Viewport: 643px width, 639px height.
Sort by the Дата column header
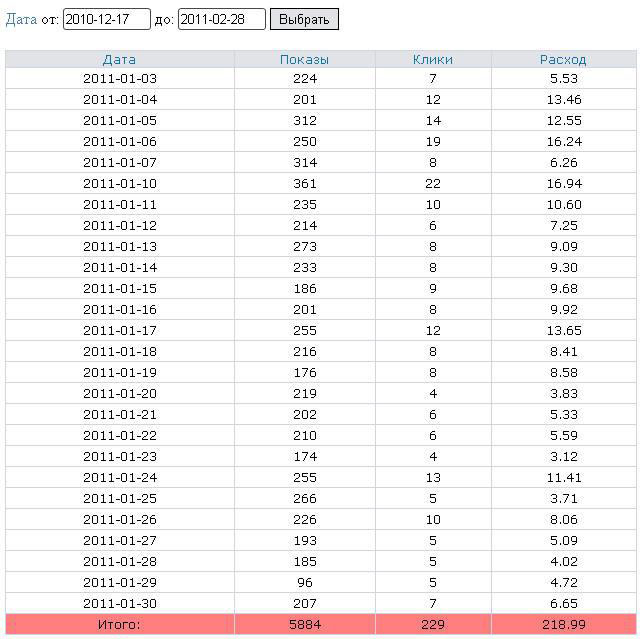click(119, 60)
